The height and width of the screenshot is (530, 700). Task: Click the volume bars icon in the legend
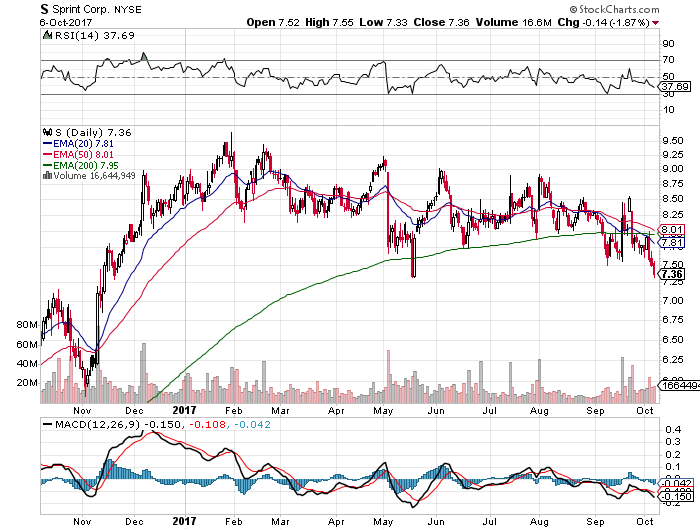(x=47, y=175)
